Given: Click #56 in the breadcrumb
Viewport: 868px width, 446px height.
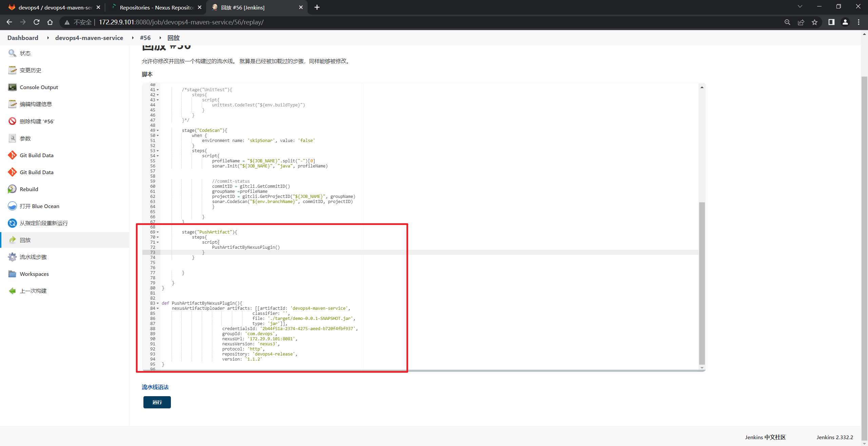Looking at the screenshot, I should [x=145, y=38].
